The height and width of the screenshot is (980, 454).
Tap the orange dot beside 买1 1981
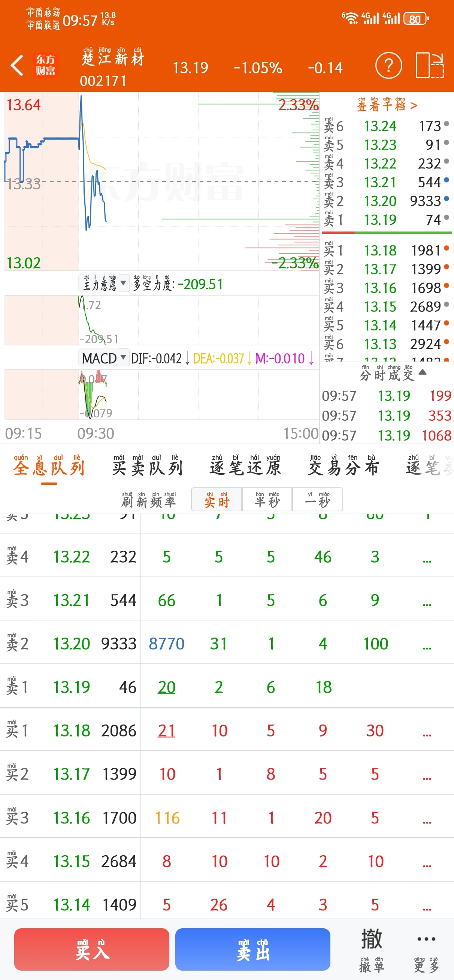(447, 248)
